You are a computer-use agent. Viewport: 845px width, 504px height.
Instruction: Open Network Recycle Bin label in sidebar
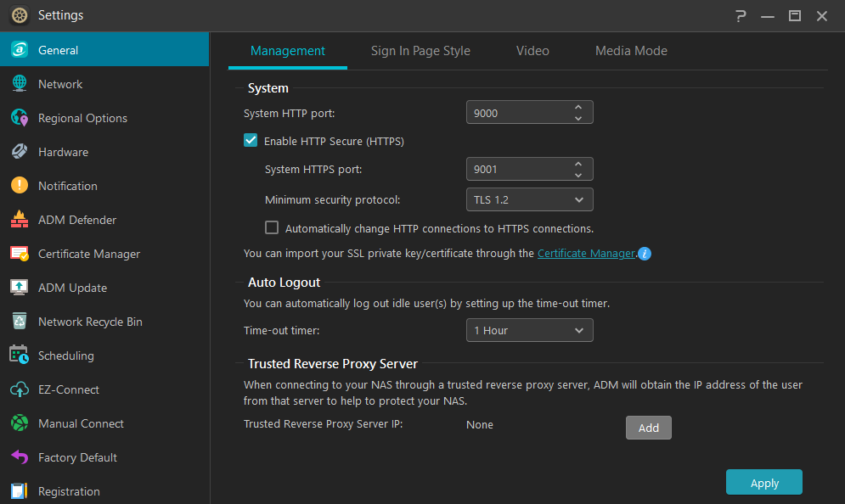coord(90,322)
